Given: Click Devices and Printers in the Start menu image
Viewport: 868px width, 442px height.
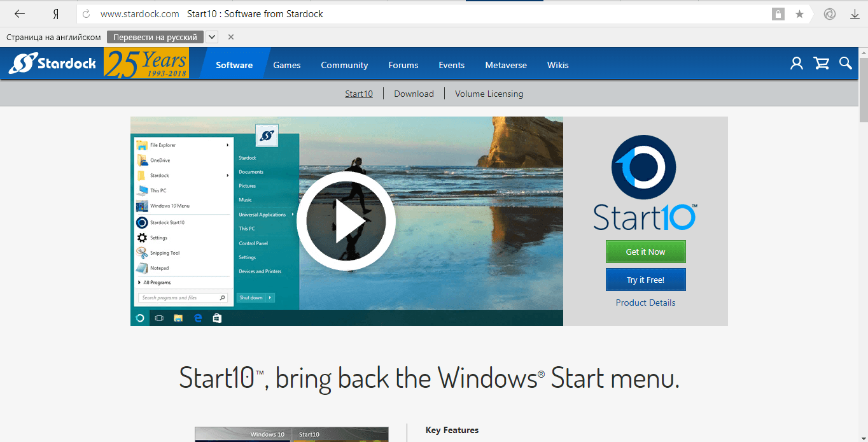Looking at the screenshot, I should tap(260, 271).
